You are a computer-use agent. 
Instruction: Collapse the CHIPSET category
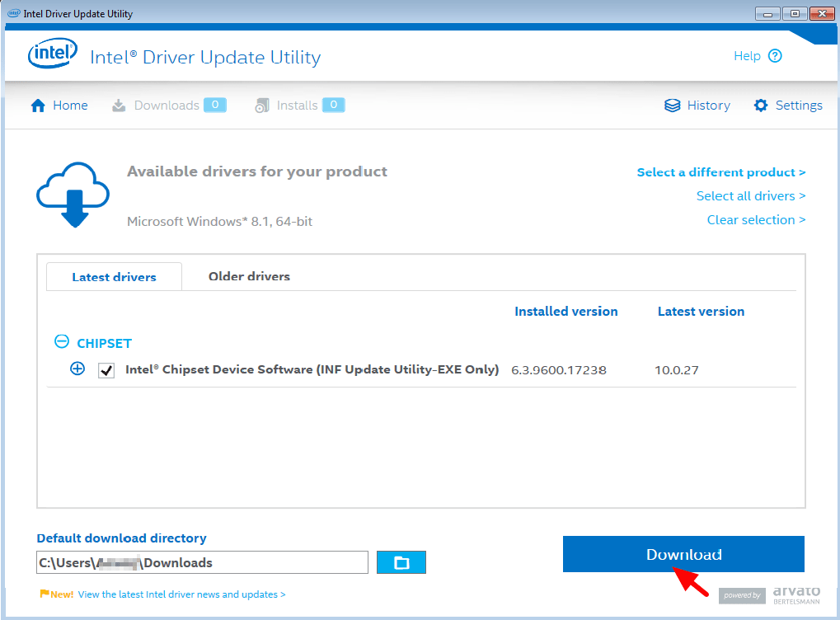(62, 342)
